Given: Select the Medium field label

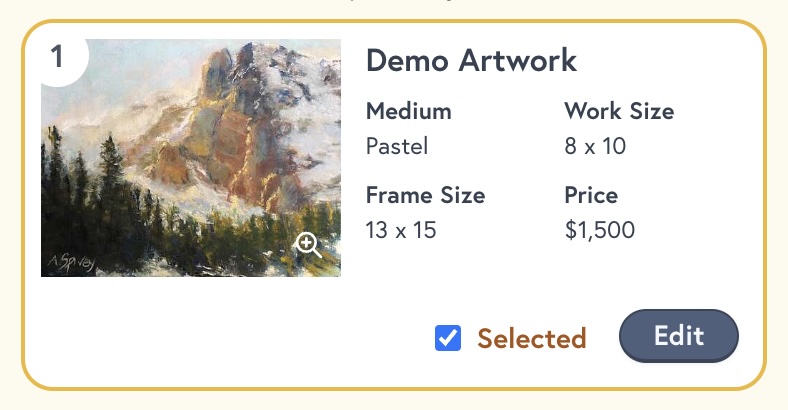Looking at the screenshot, I should [x=409, y=111].
